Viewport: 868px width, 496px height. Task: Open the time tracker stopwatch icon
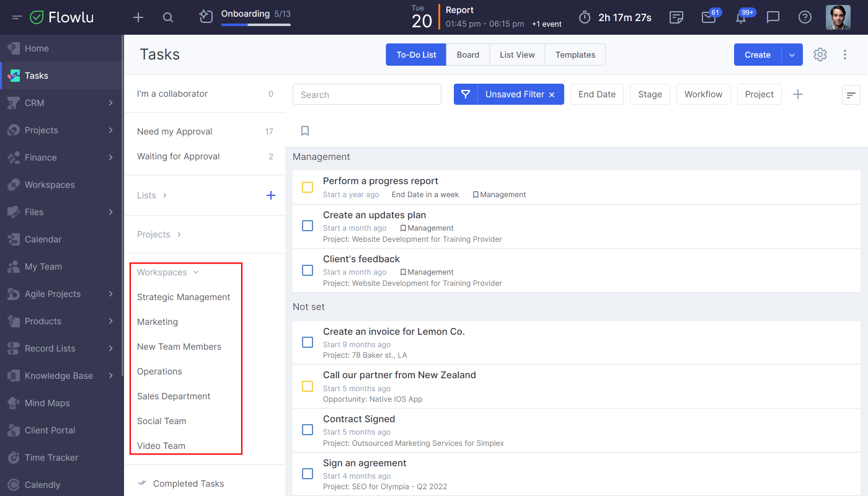(585, 17)
